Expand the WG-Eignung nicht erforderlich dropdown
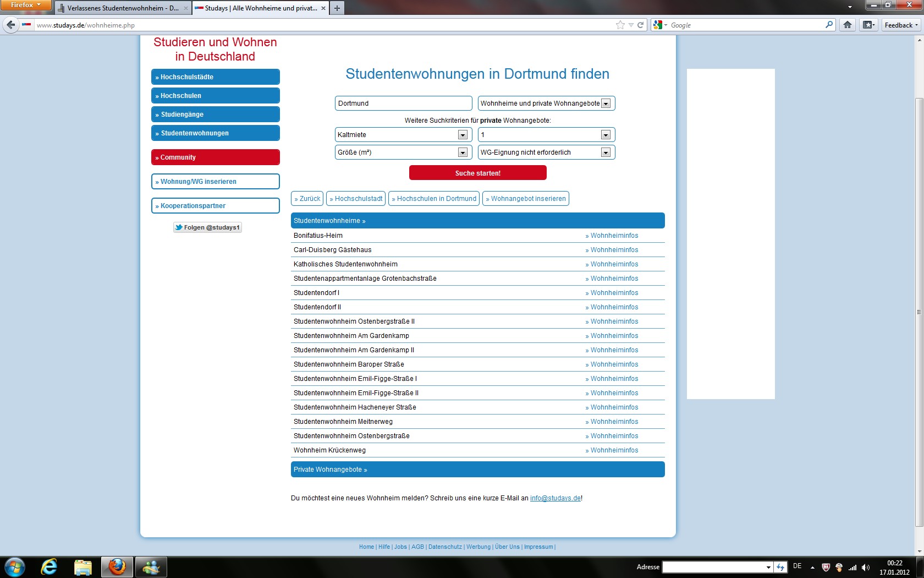Viewport: 924px width, 578px height. coord(606,152)
